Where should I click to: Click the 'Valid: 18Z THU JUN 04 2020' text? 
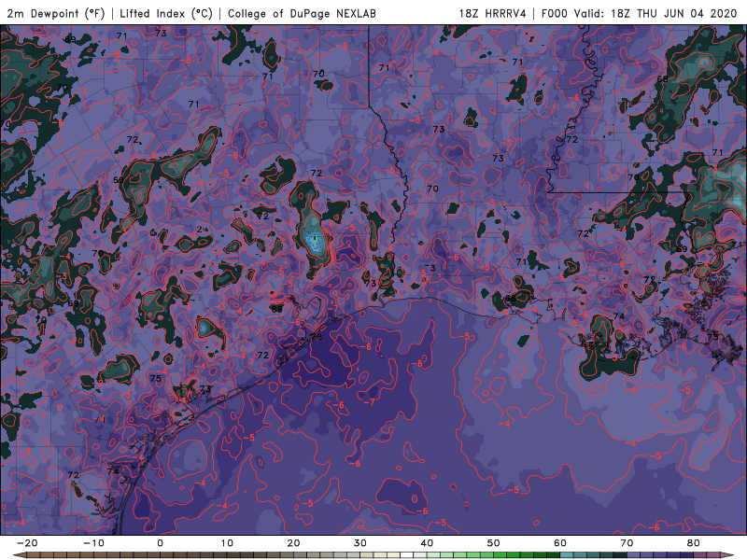[x=655, y=13]
